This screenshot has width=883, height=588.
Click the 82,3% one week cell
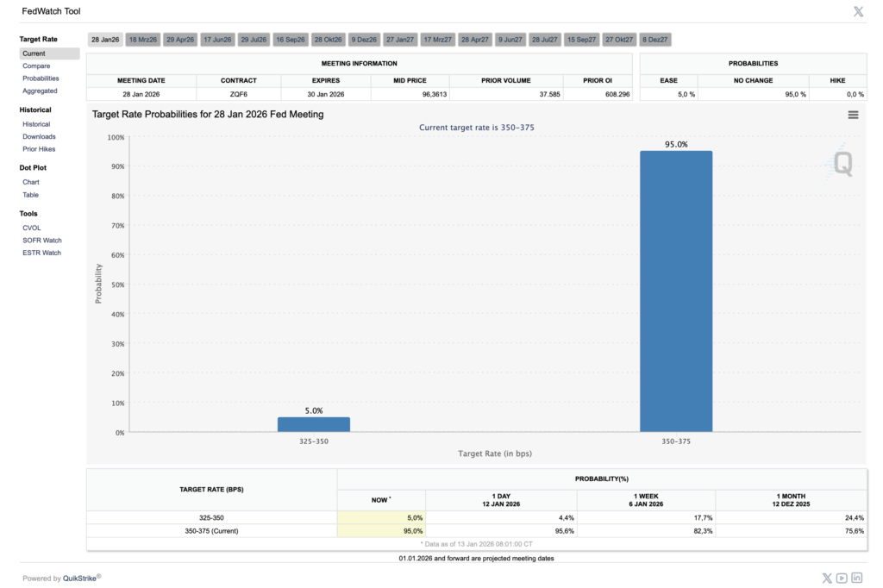[646, 530]
